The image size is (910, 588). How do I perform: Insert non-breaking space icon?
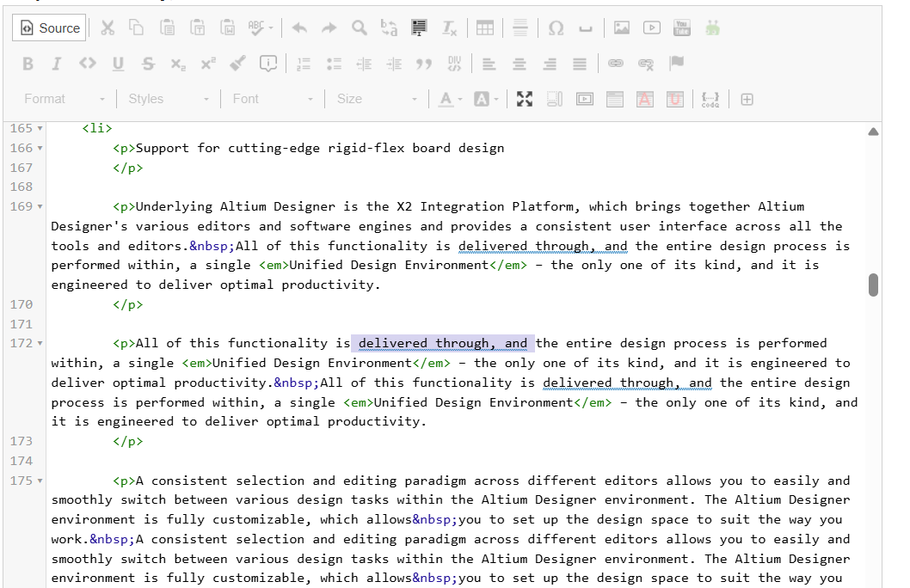coord(586,28)
